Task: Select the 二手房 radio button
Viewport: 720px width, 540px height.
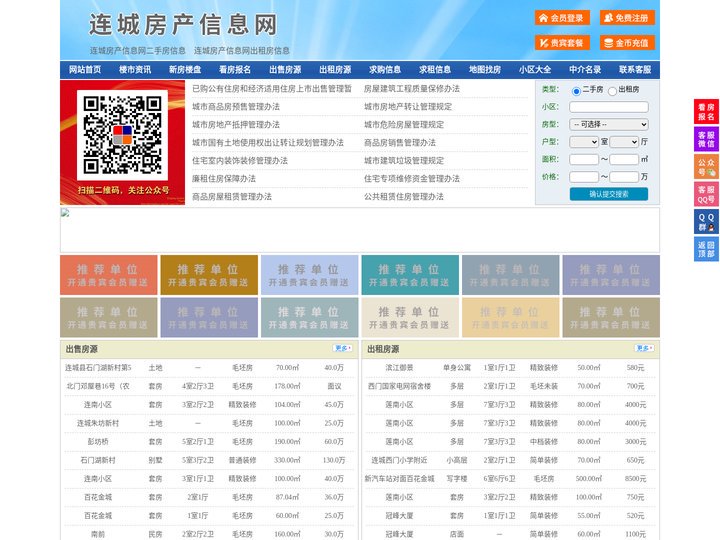Action: (x=576, y=91)
